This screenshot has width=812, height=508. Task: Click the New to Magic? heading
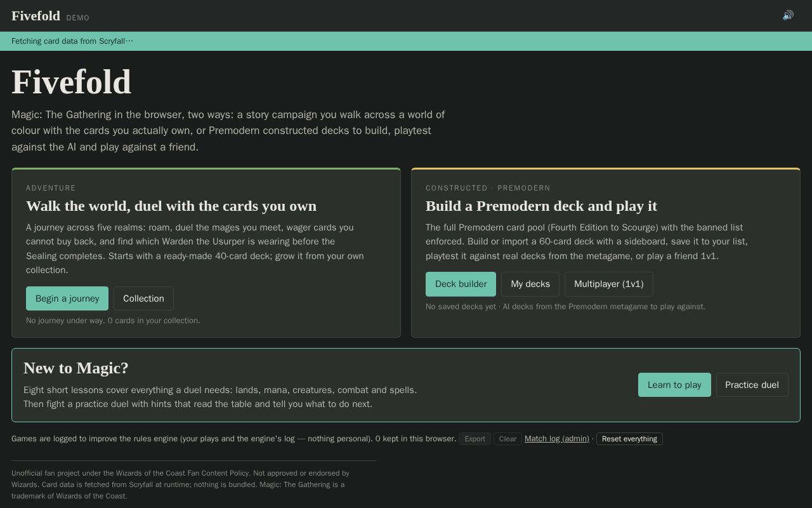(x=76, y=368)
